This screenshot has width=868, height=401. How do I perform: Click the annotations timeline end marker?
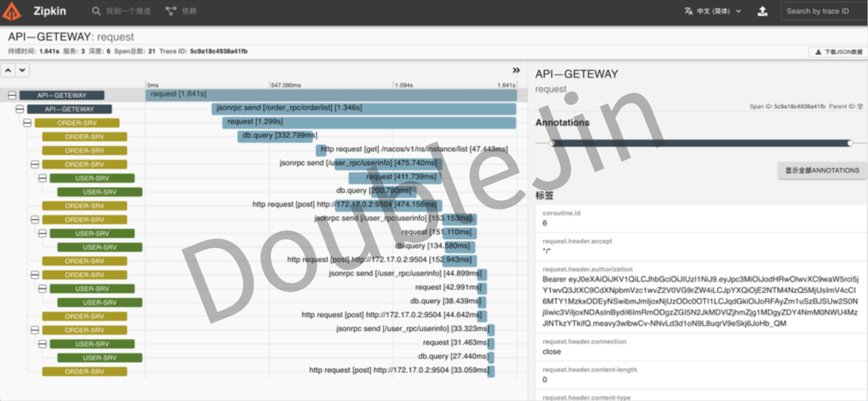pyautogui.click(x=850, y=143)
